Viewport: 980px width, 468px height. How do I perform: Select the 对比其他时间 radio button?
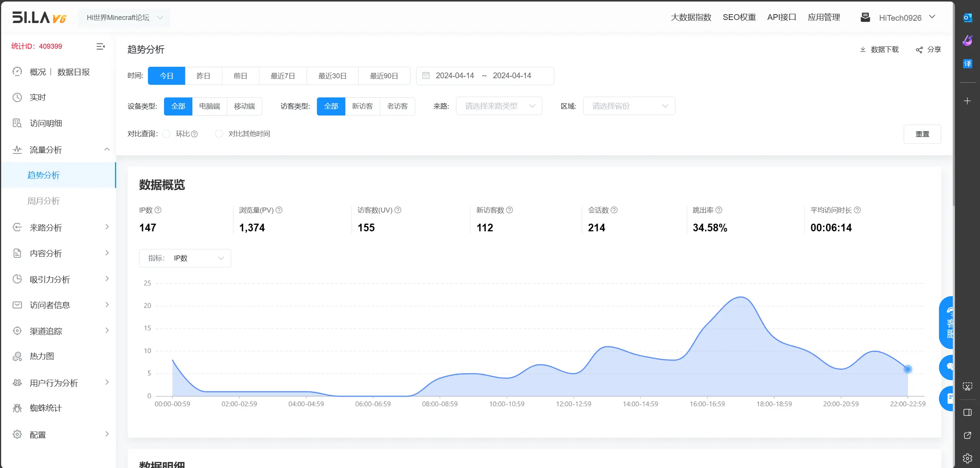coord(219,134)
